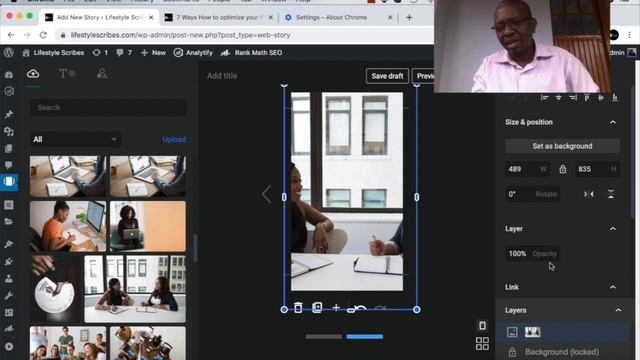640x360 pixels.
Task: Click the Add title field
Action: (222, 76)
